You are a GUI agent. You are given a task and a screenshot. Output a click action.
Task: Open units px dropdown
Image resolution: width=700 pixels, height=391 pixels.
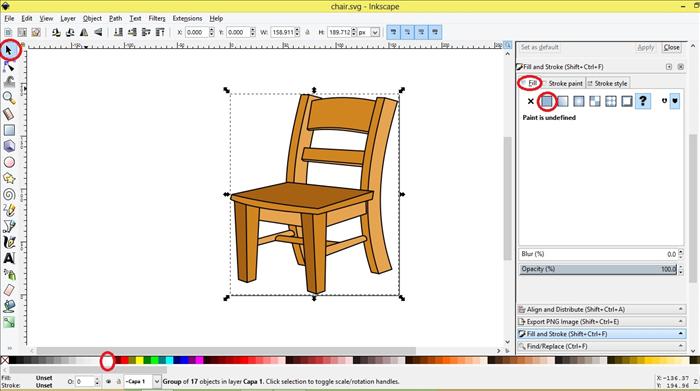point(375,32)
